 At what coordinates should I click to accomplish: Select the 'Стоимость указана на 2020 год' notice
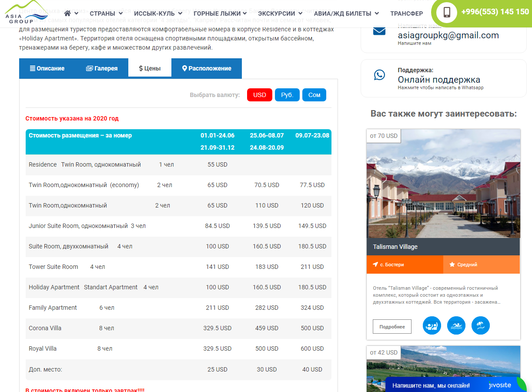click(72, 118)
